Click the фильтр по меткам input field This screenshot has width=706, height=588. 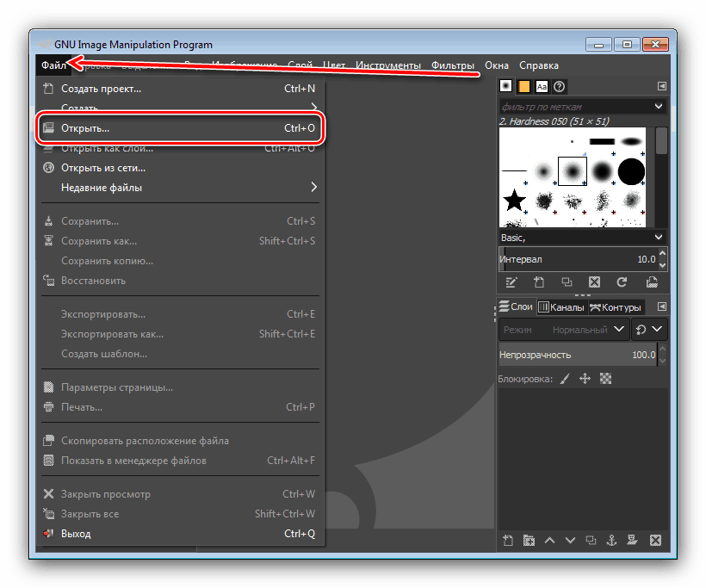(x=575, y=107)
